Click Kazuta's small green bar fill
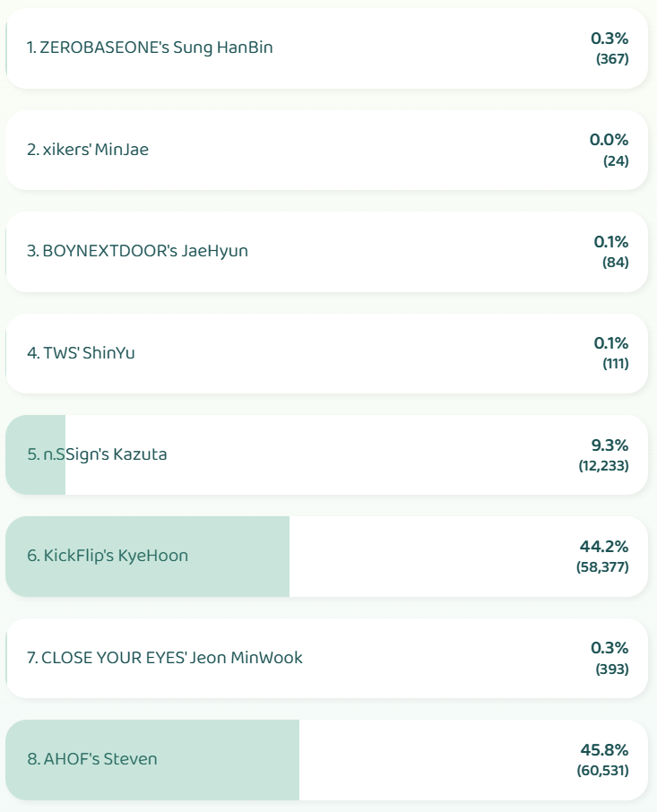The image size is (657, 812). [x=35, y=454]
